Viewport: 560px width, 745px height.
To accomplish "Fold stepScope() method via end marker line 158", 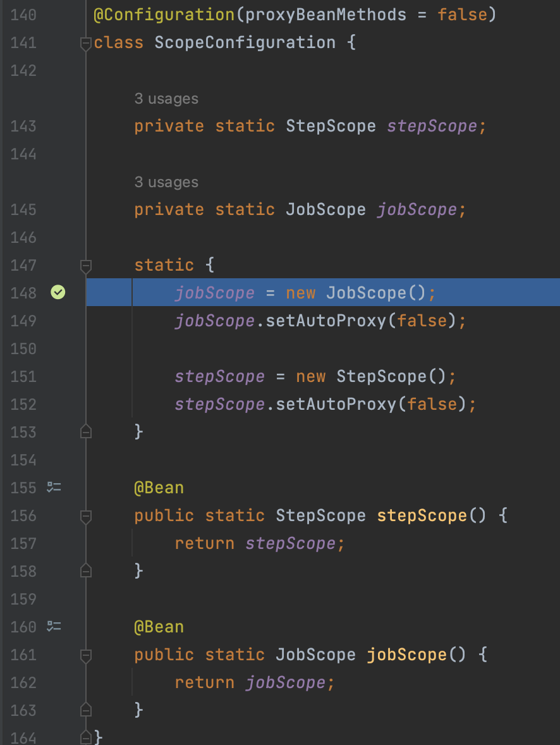I will point(86,570).
